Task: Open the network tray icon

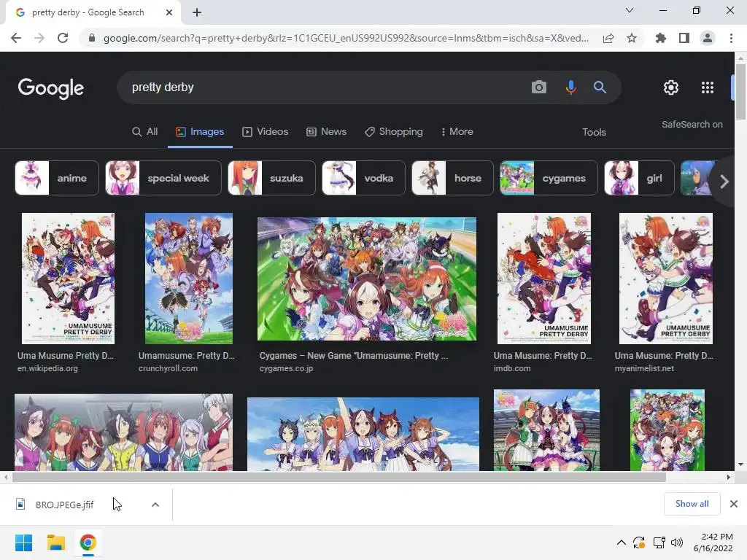Action: click(x=659, y=542)
